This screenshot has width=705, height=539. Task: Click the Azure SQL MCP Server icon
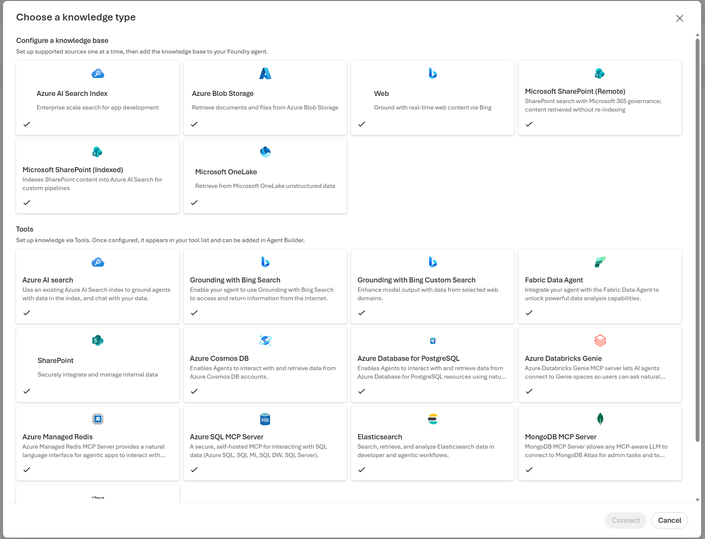click(265, 419)
